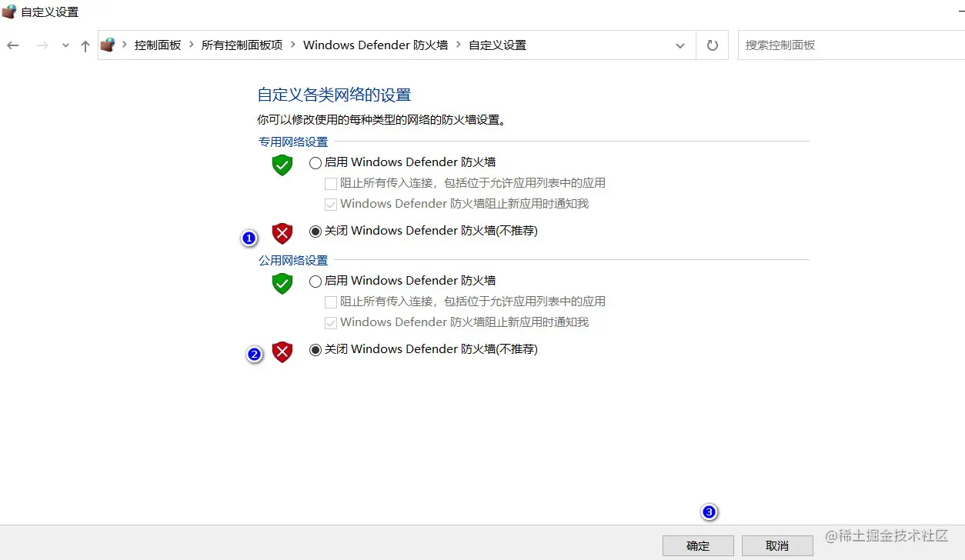Go up one level with up arrow
This screenshot has width=965, height=560.
pyautogui.click(x=85, y=45)
